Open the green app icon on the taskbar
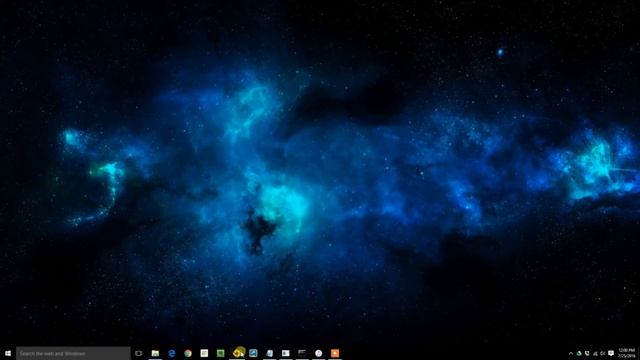 [220, 353]
